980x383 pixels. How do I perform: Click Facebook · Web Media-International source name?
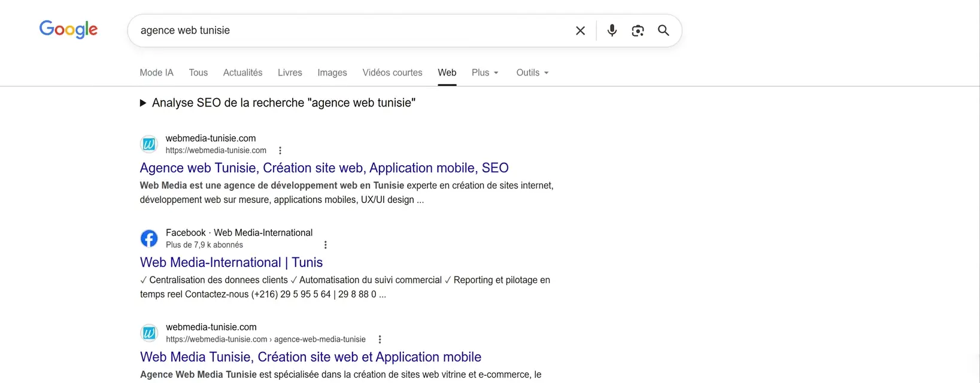tap(239, 233)
